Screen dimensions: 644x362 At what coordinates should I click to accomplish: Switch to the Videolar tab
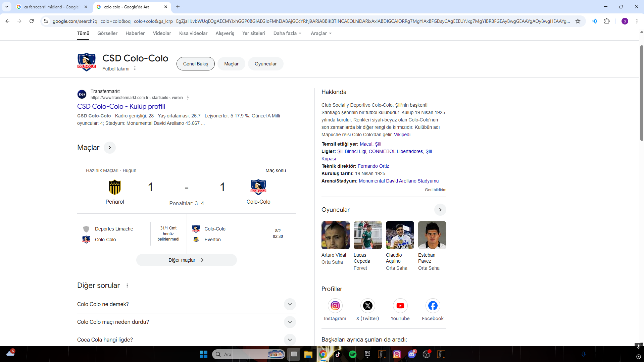pyautogui.click(x=162, y=33)
